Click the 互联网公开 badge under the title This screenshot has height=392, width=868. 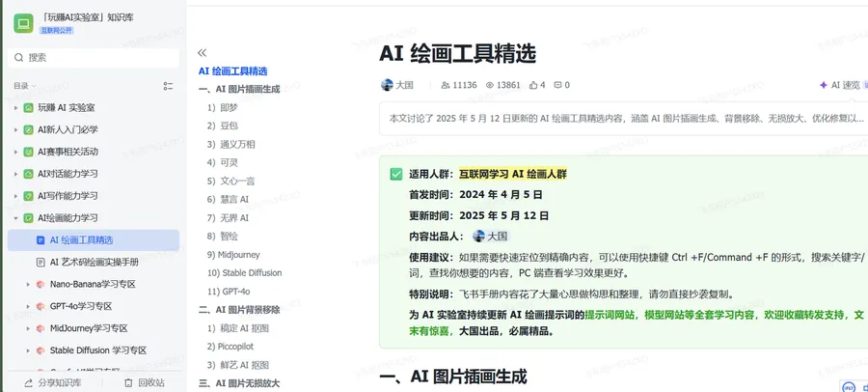pos(57,31)
